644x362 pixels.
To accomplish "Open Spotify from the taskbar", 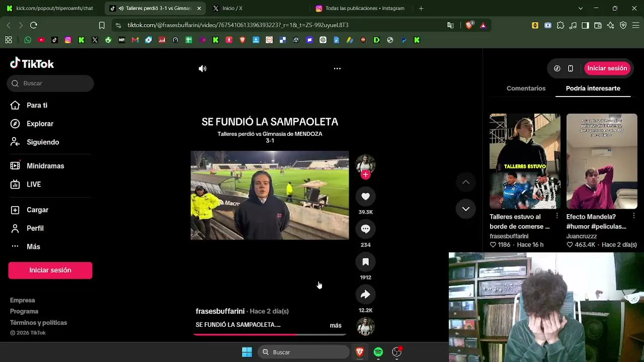I will [378, 352].
